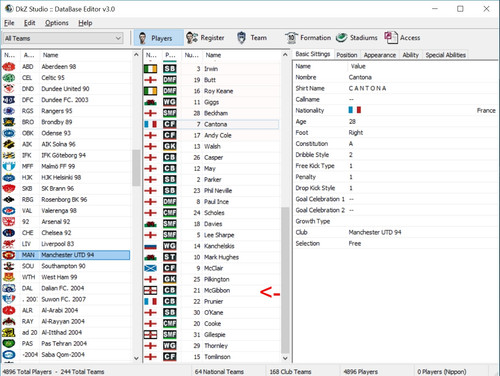500x376 pixels.
Task: Open the Edit menu
Action: (x=29, y=23)
